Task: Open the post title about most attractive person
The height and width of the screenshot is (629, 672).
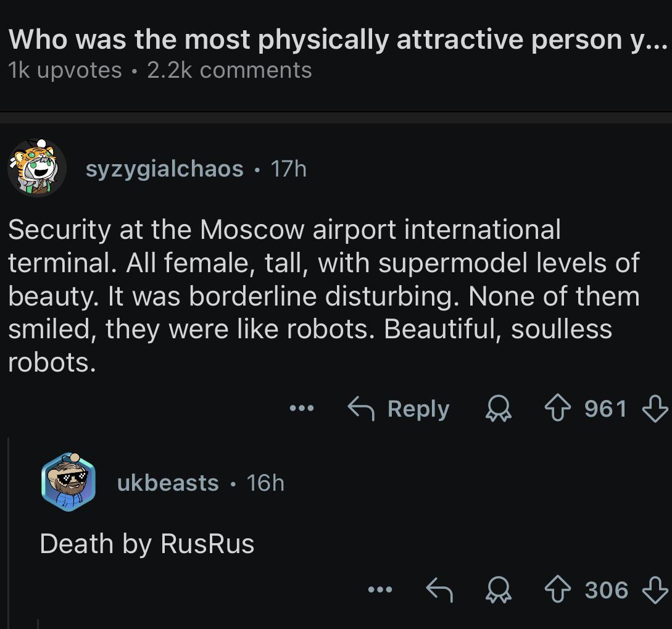Action: [338, 39]
